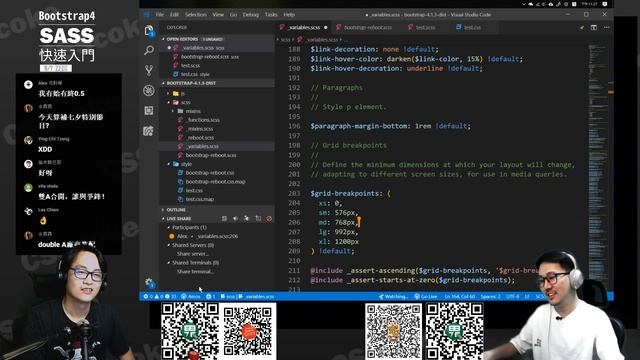Open the Manage gear at the activity bar bottom
The height and width of the screenshot is (360, 640).
pos(149,283)
